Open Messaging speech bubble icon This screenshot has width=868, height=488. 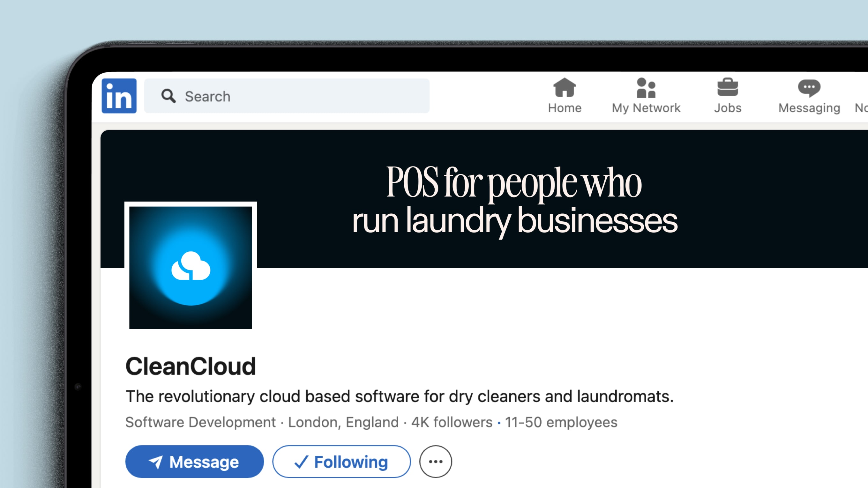pyautogui.click(x=809, y=88)
